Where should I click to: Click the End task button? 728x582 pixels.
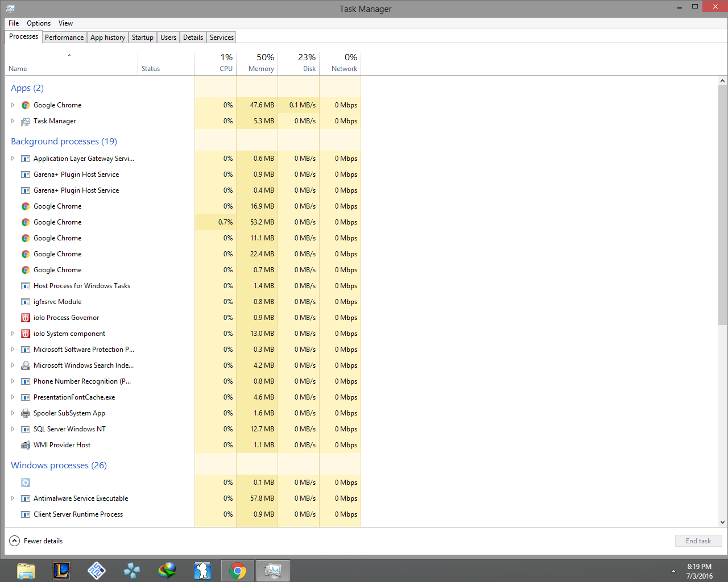coord(698,541)
